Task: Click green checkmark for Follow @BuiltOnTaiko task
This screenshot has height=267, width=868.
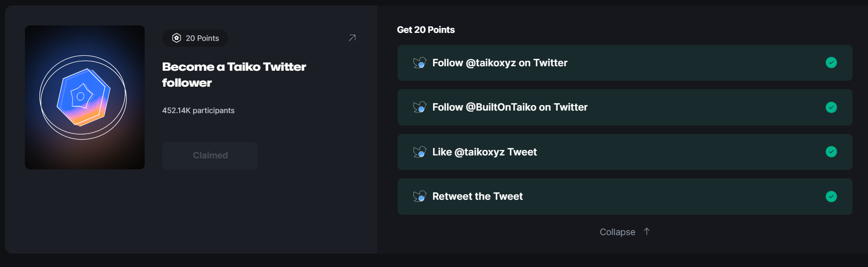Action: point(831,107)
